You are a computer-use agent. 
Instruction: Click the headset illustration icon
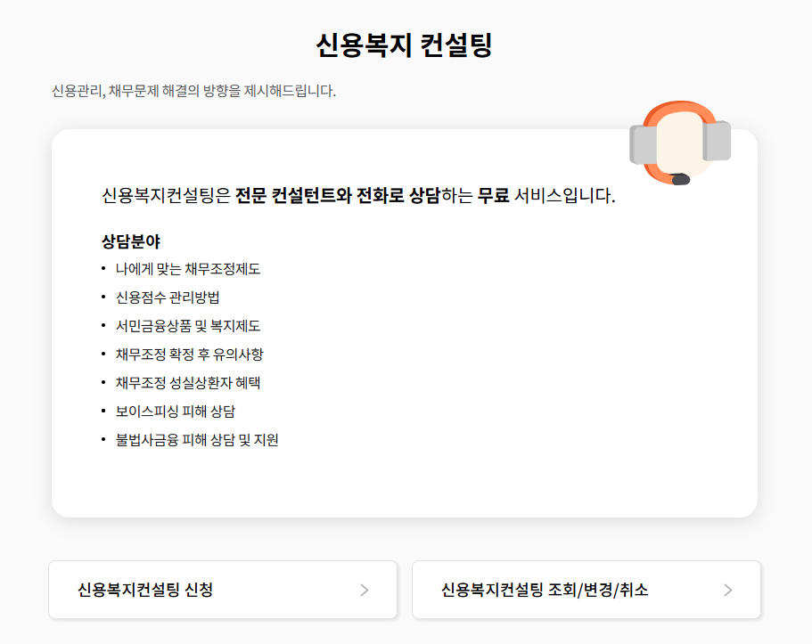point(680,143)
